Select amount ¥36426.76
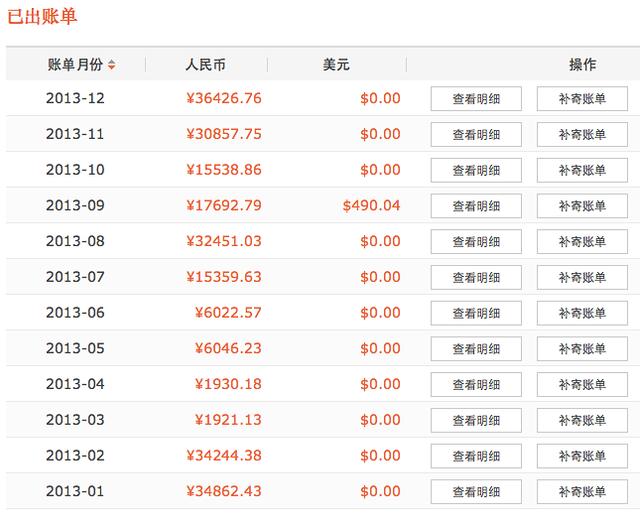 [x=224, y=98]
